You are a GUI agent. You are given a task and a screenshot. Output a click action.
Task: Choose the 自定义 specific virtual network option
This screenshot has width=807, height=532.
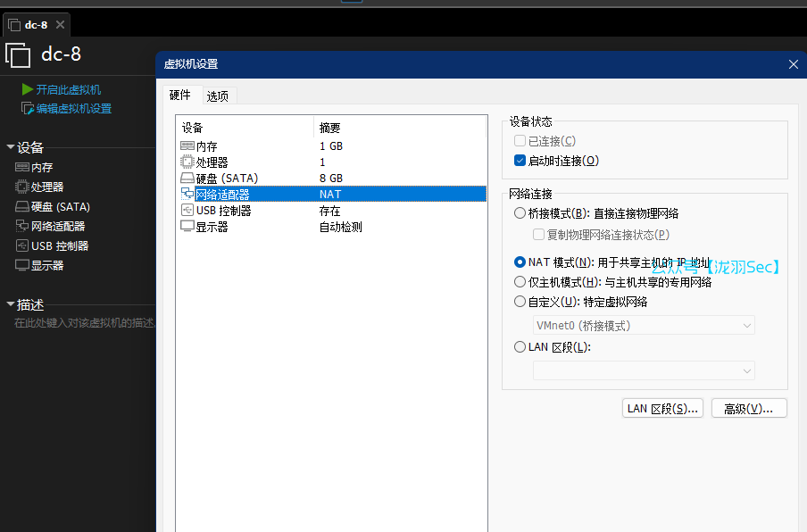pos(520,302)
